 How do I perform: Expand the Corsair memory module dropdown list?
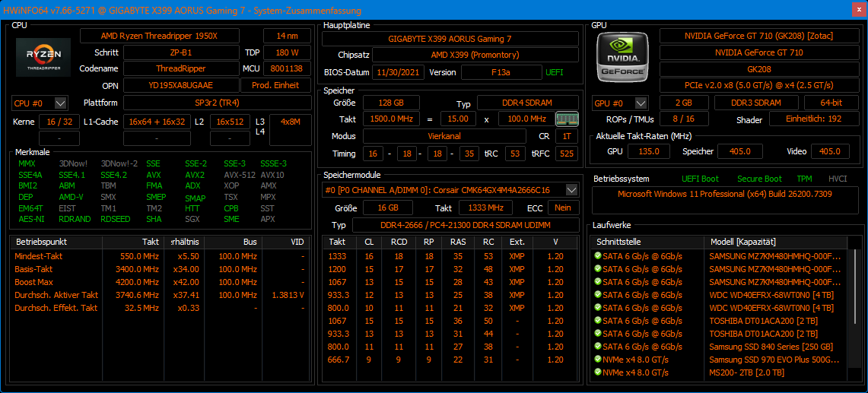tap(571, 189)
